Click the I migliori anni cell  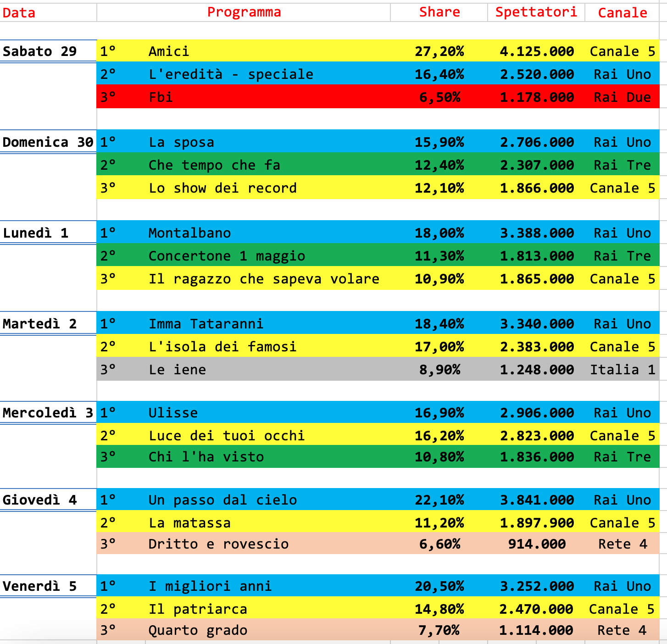[x=210, y=586]
